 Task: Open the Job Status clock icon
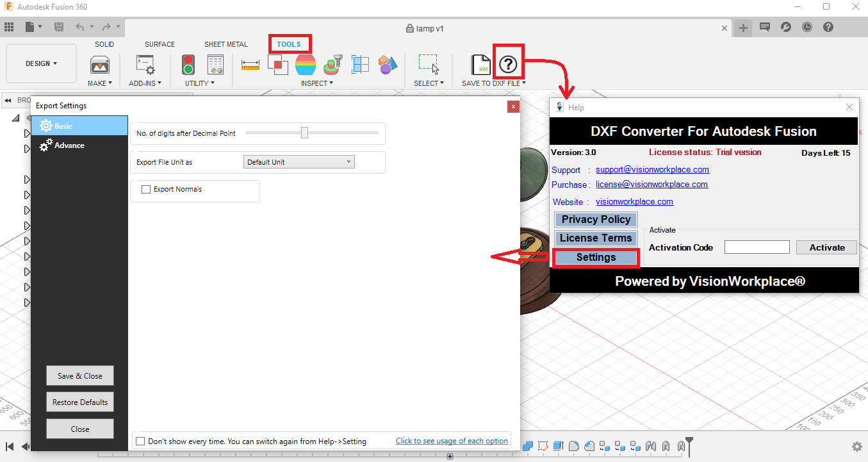click(x=807, y=27)
